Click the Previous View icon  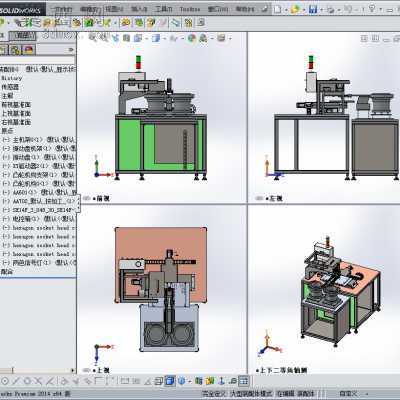click(116, 38)
